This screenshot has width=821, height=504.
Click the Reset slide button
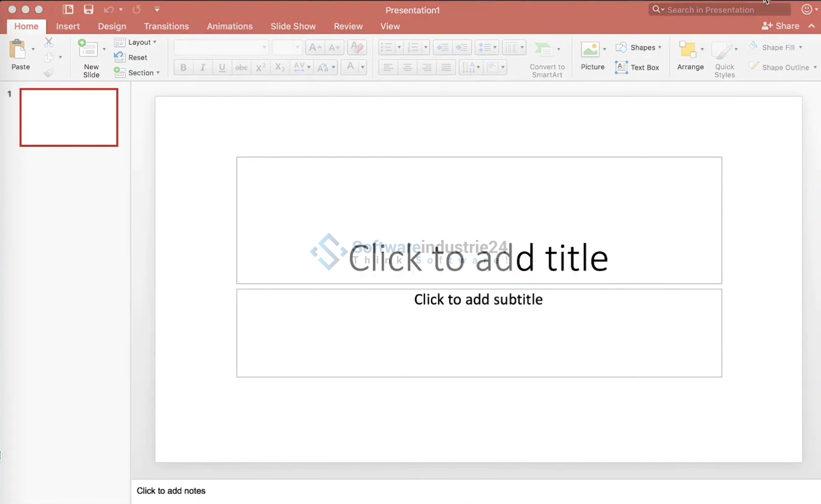point(131,57)
